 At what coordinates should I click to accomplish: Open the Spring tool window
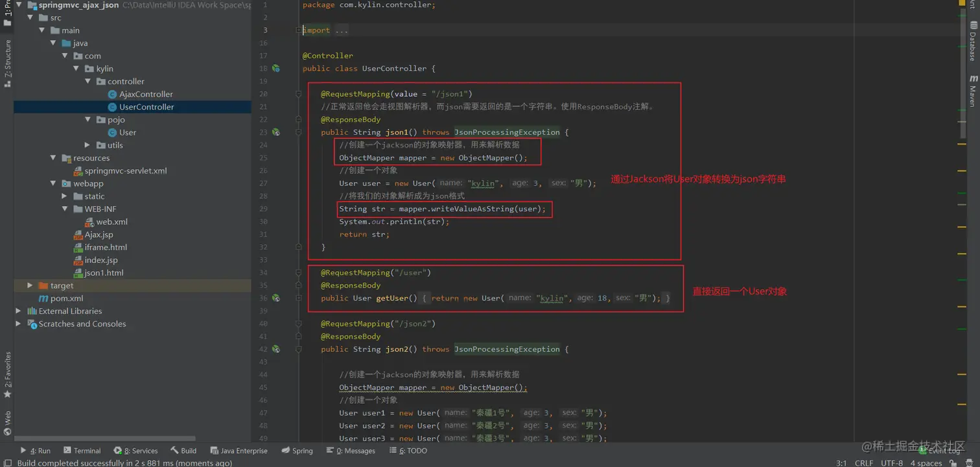[297, 451]
